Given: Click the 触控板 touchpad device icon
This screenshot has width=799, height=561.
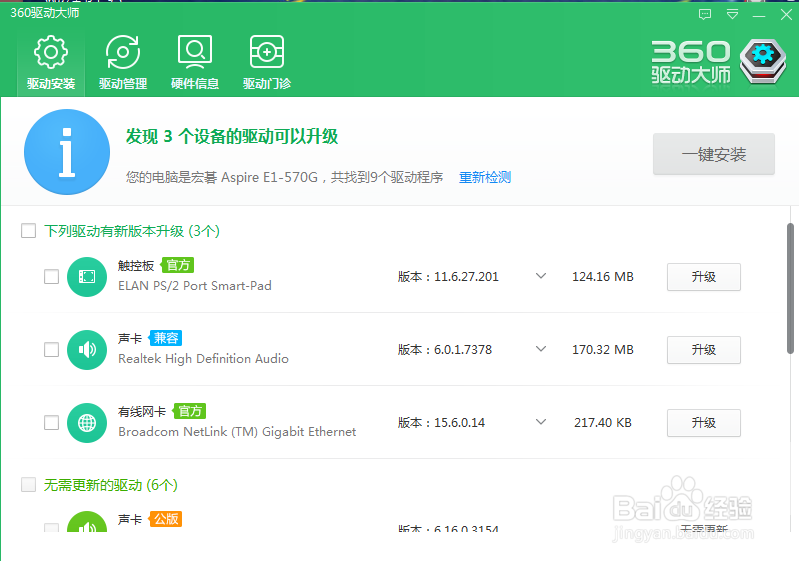Looking at the screenshot, I should coord(87,277).
